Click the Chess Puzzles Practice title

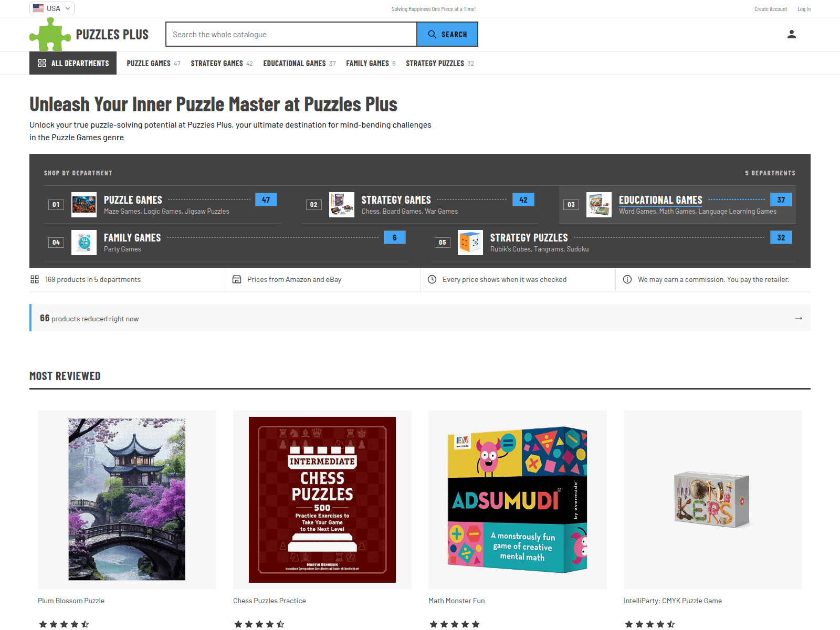tap(269, 601)
